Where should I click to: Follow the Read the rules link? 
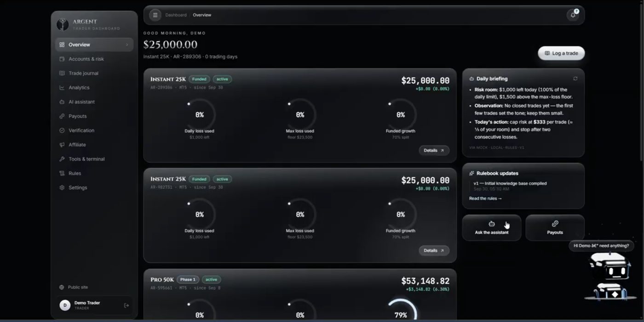[x=485, y=198]
